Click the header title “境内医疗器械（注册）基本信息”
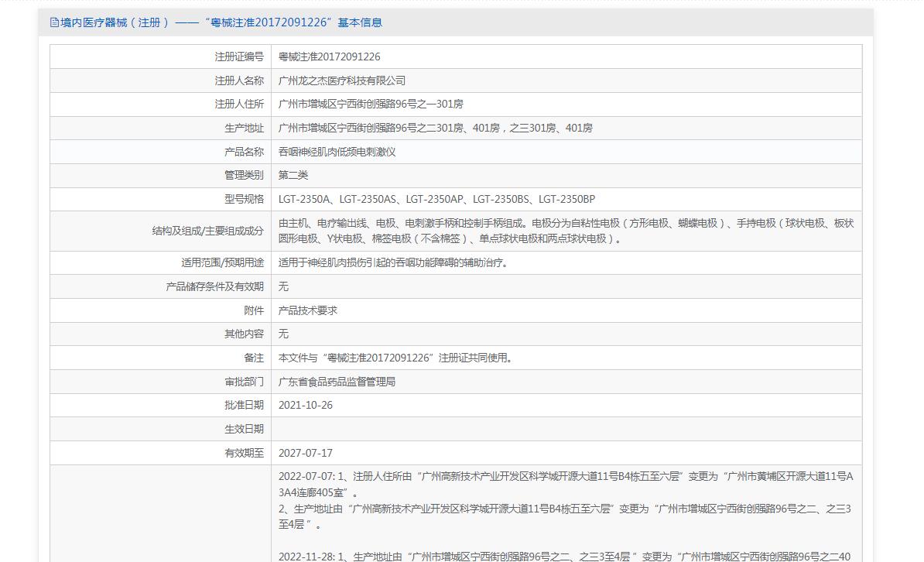This screenshot has height=562, width=924. (x=221, y=22)
